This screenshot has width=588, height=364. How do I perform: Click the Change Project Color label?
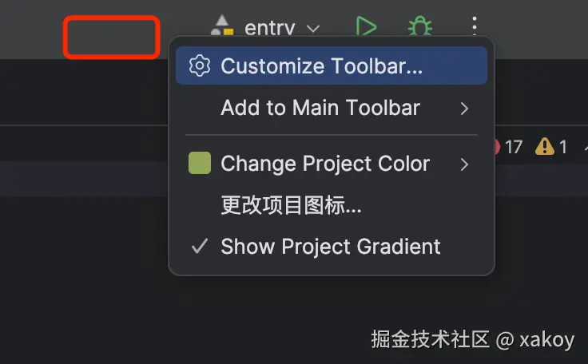click(325, 164)
